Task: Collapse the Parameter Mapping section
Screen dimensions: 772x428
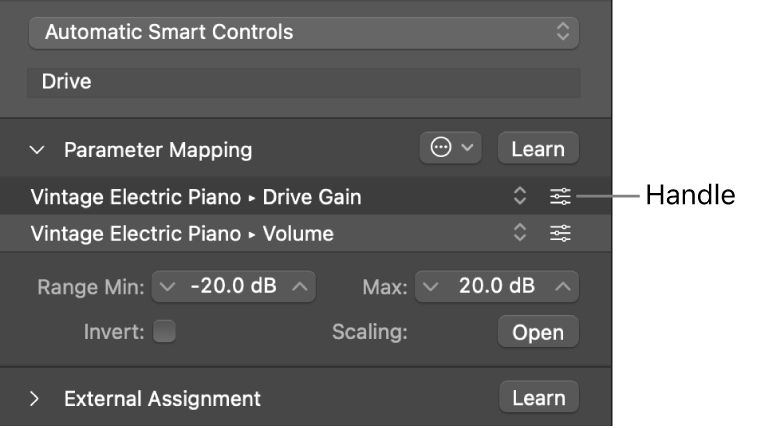Action: (38, 150)
